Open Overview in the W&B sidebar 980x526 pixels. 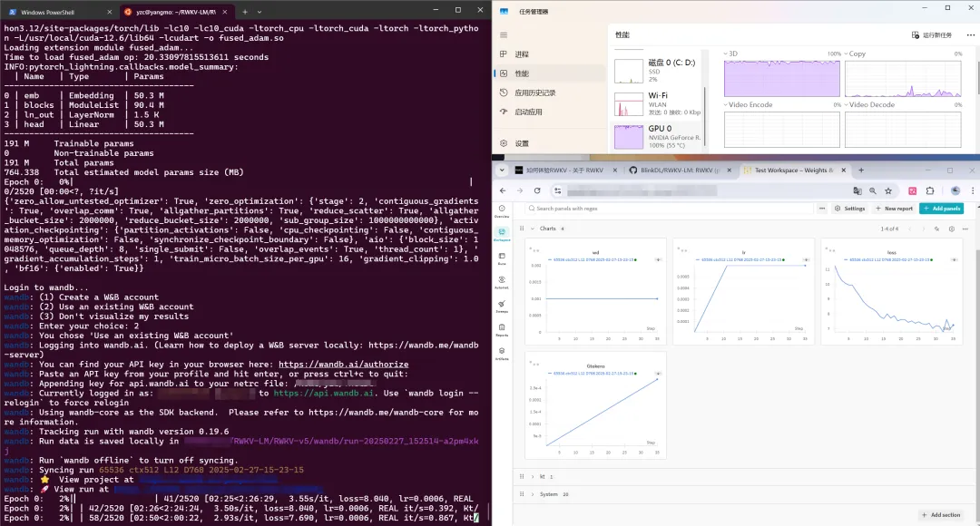(502, 211)
